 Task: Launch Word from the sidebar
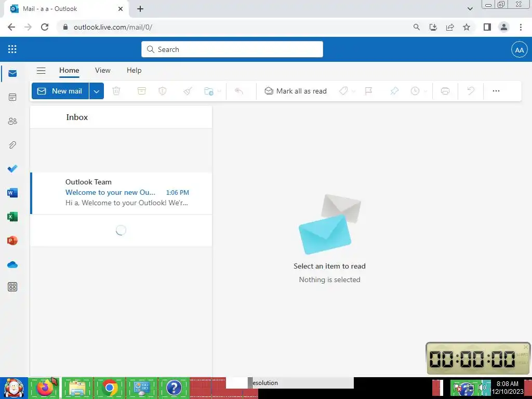(12, 193)
